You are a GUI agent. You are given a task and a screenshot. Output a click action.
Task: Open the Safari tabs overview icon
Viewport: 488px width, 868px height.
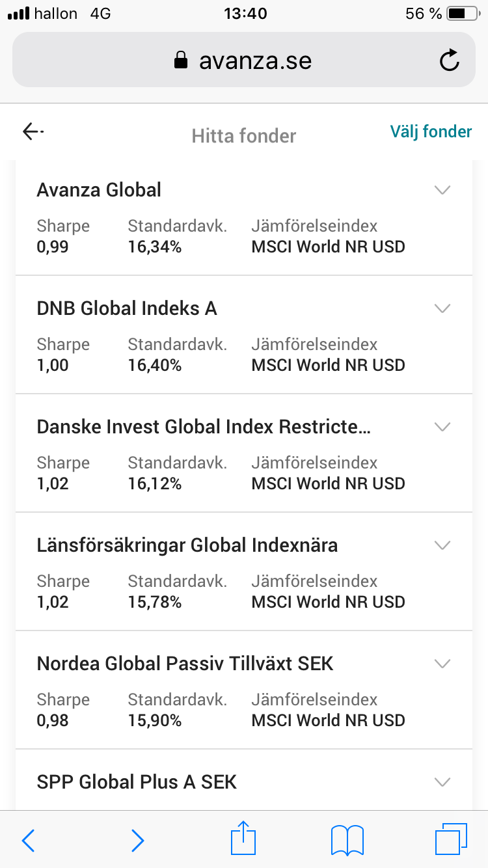point(450,839)
